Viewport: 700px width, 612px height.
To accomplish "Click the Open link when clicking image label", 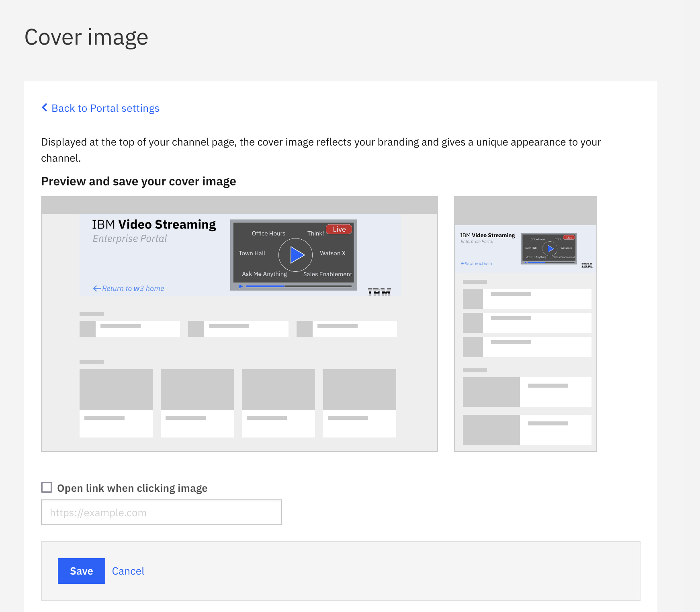I will 132,488.
